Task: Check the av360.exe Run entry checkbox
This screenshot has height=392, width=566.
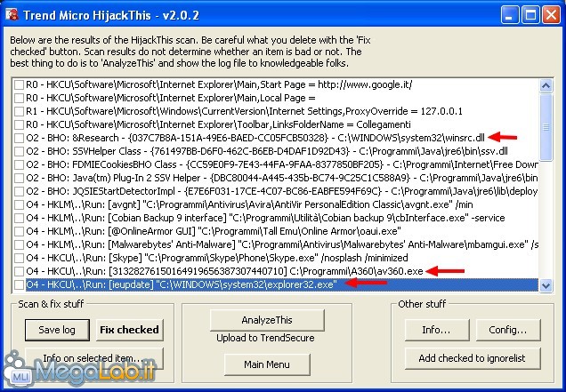Action: (19, 271)
